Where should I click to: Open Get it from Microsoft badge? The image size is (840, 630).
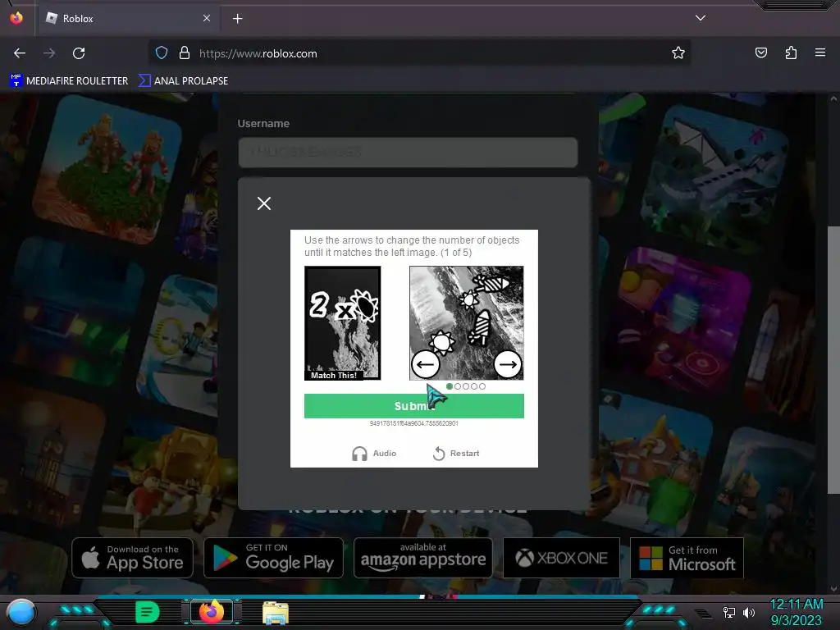(687, 558)
